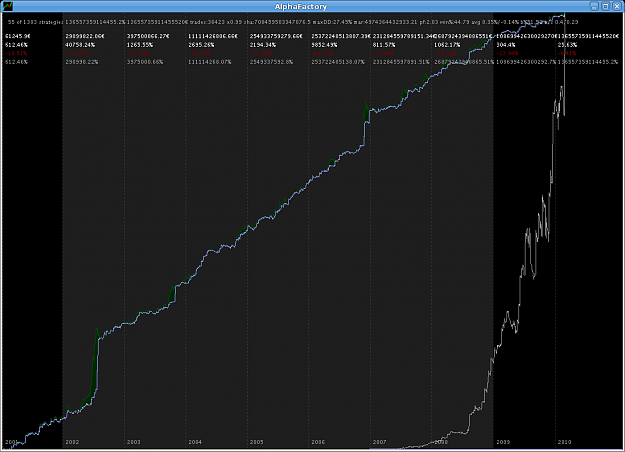Minimize the AlphaFactory window
The height and width of the screenshot is (452, 625).
594,6
